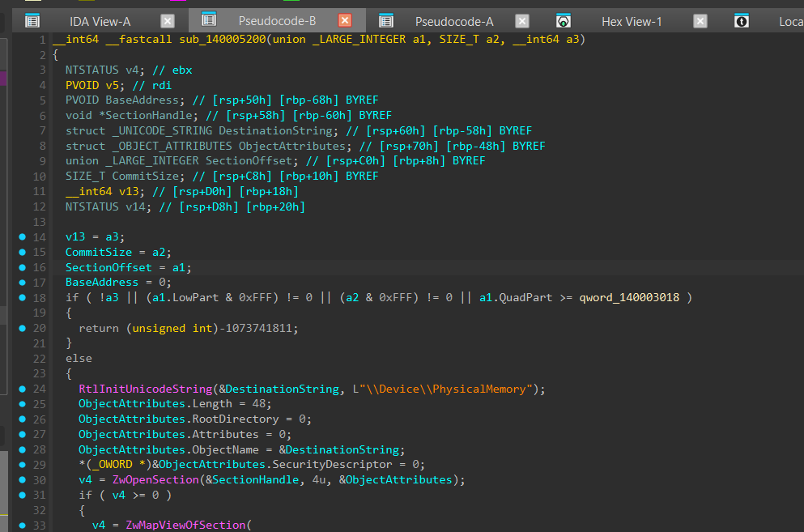Click __int64 v13 declaration on line 11
The width and height of the screenshot is (804, 532).
click(x=104, y=191)
